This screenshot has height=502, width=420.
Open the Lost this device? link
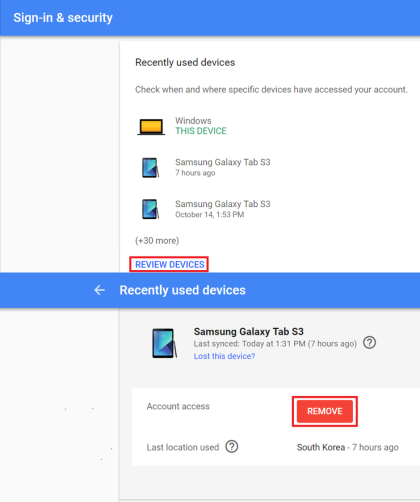tap(224, 356)
